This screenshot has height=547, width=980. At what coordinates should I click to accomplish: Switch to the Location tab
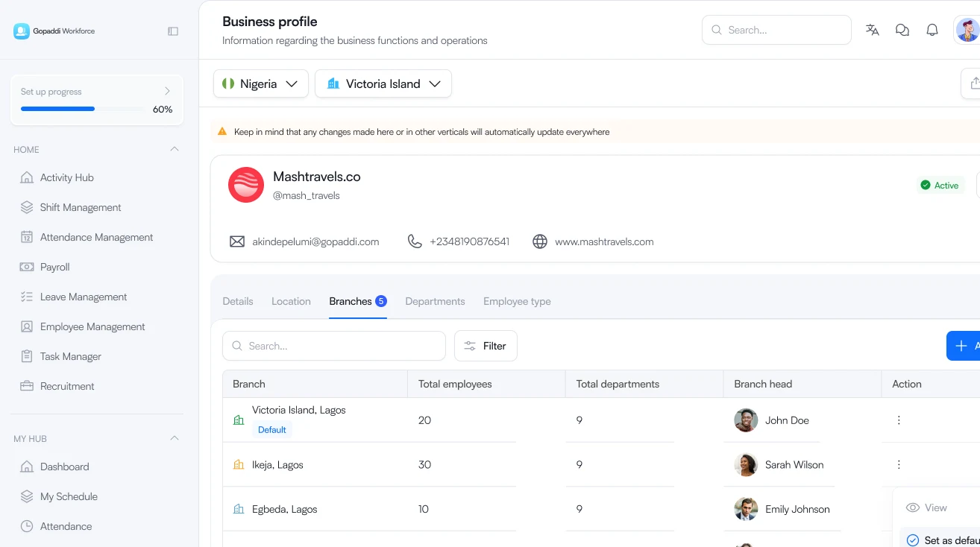[291, 301]
